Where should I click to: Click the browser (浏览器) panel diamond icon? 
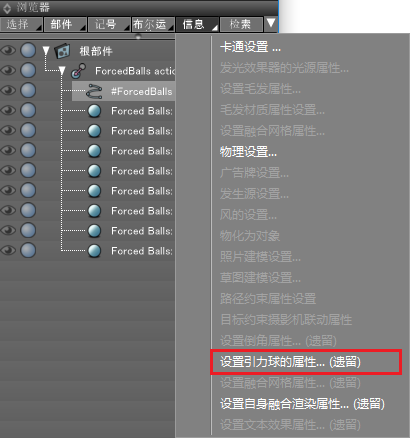point(7,8)
